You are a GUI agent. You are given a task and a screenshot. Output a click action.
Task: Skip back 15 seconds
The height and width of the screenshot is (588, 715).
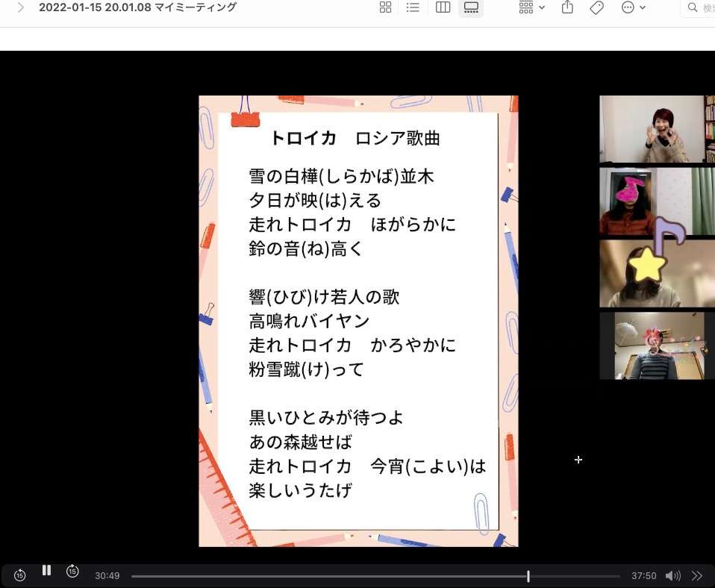(x=20, y=575)
